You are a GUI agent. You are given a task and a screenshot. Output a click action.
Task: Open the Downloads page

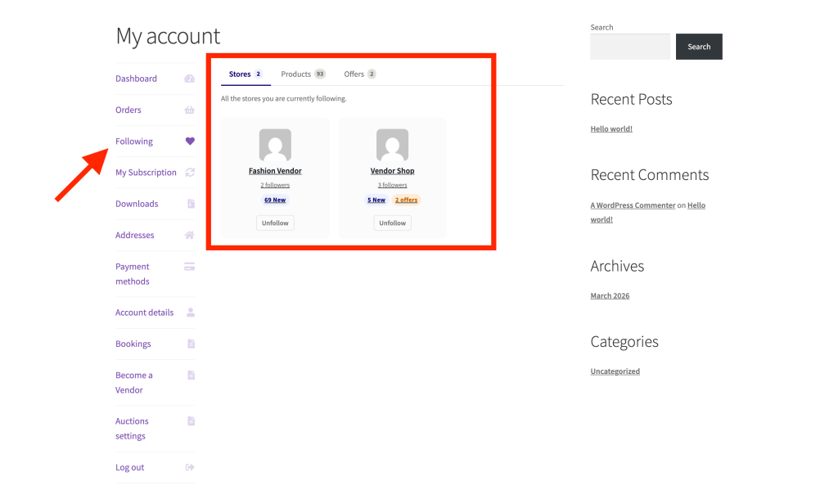137,204
